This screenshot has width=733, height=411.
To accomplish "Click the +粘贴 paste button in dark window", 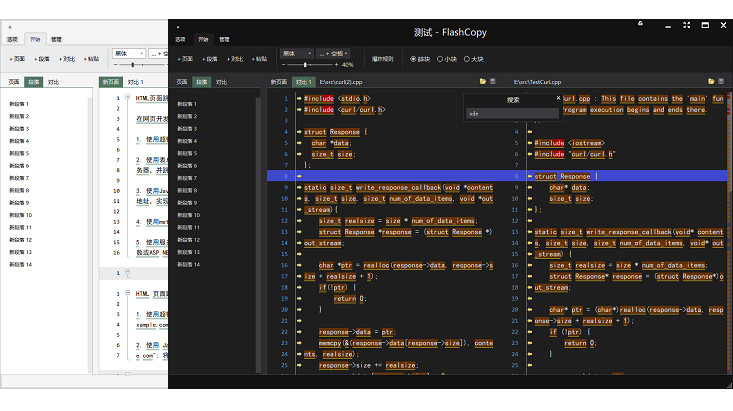I will point(260,59).
